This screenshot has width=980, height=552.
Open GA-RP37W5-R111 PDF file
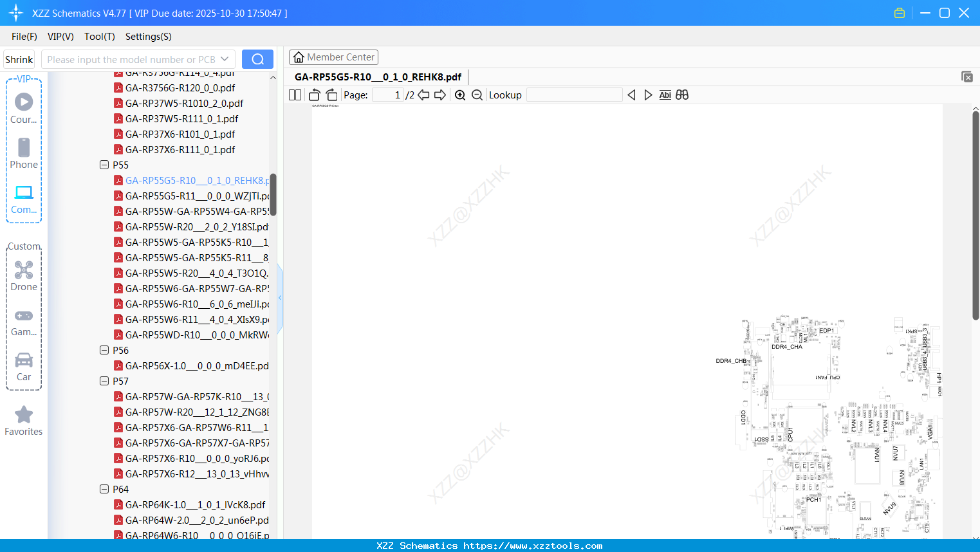pyautogui.click(x=181, y=118)
